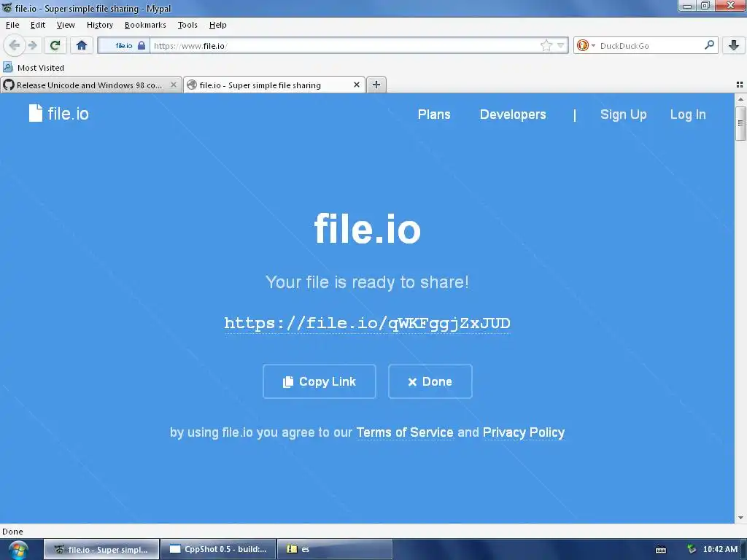747x560 pixels.
Task: Close the Release Unicode GitHub tab
Action: (174, 85)
